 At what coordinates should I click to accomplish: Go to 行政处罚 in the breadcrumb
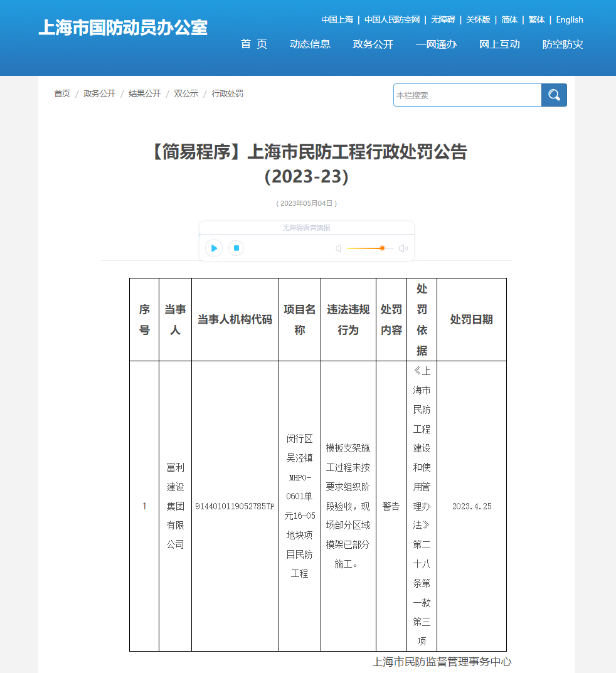click(227, 93)
